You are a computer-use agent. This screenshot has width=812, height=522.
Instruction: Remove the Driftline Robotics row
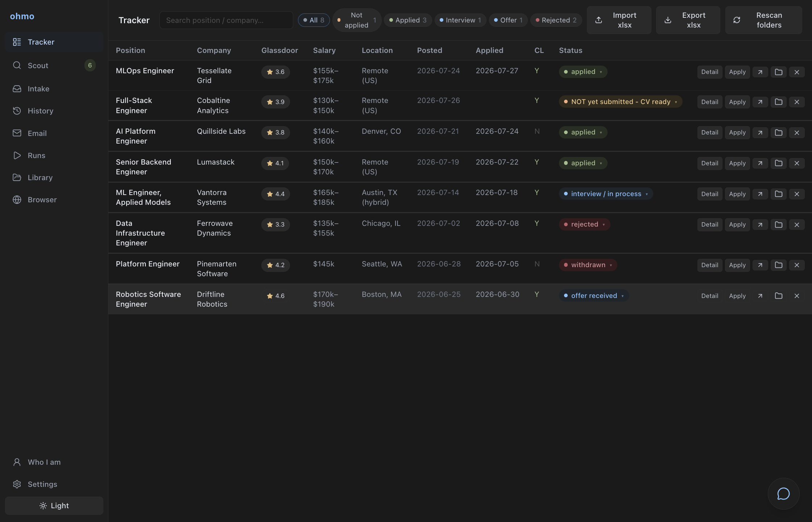pos(797,296)
